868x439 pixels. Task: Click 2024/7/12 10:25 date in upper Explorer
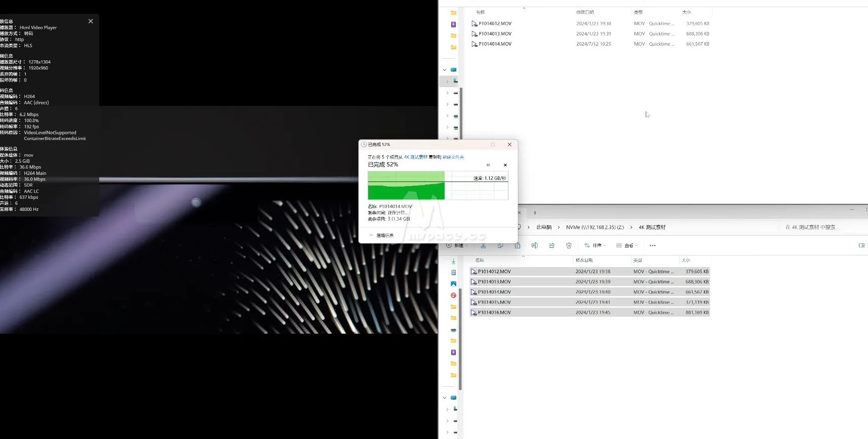point(594,44)
